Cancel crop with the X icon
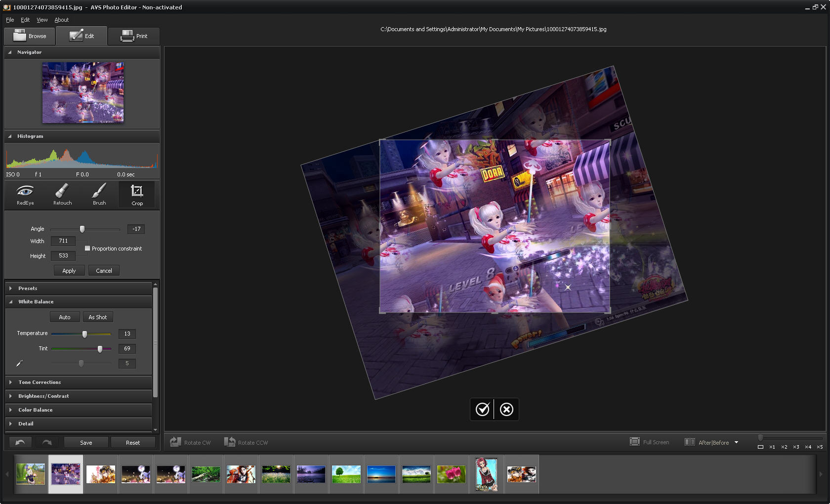Screen dimensions: 830x504 [506, 409]
